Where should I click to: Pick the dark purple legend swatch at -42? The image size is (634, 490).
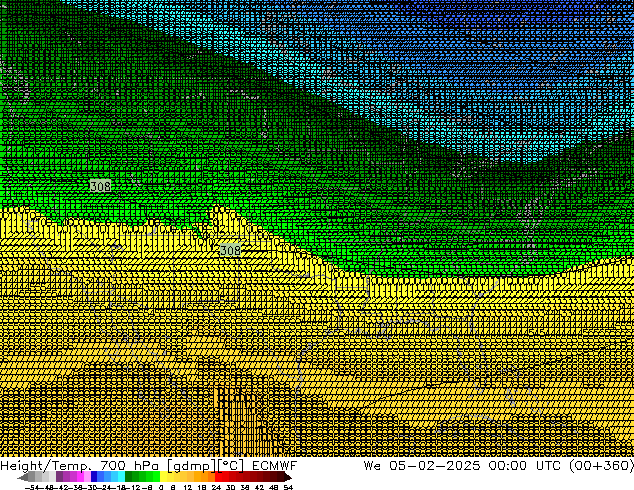59,477
